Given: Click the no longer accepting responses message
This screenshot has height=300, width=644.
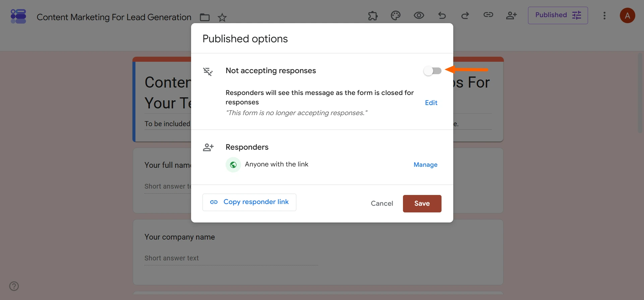Looking at the screenshot, I should coord(297,113).
